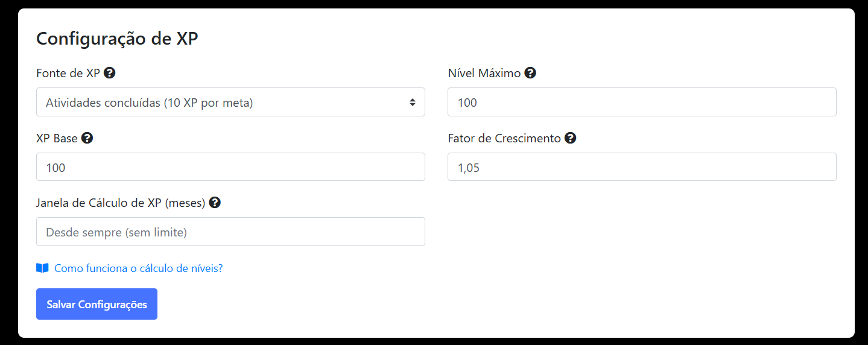Click the help icon next to Nível Máximo
The width and height of the screenshot is (868, 345).
(530, 73)
